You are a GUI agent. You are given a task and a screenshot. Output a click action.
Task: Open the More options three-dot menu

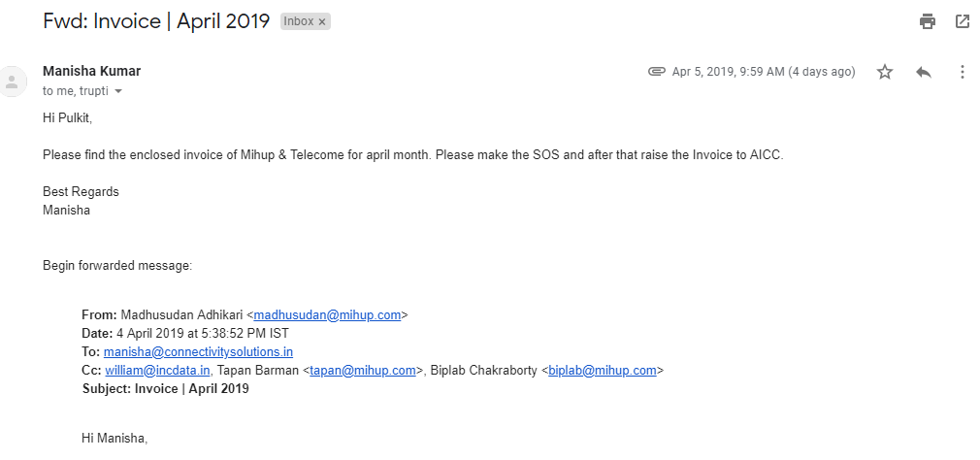(962, 72)
